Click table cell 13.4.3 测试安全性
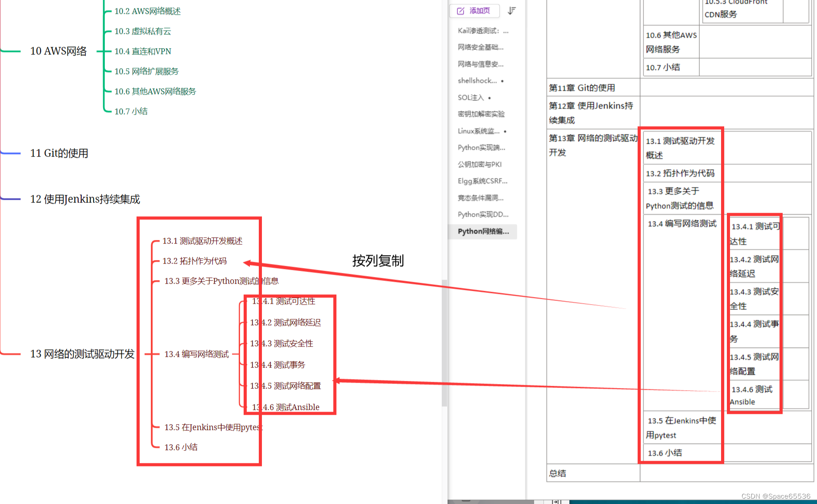817x504 pixels. tap(755, 299)
